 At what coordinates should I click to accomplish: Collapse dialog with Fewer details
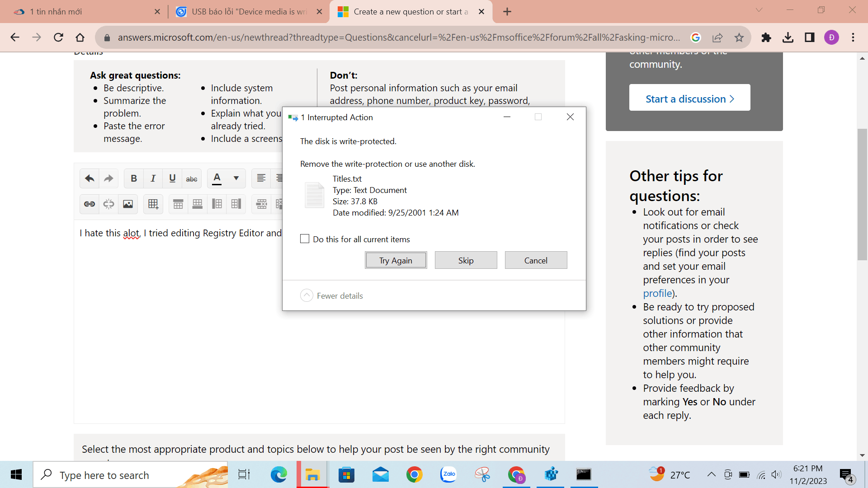[x=331, y=296]
